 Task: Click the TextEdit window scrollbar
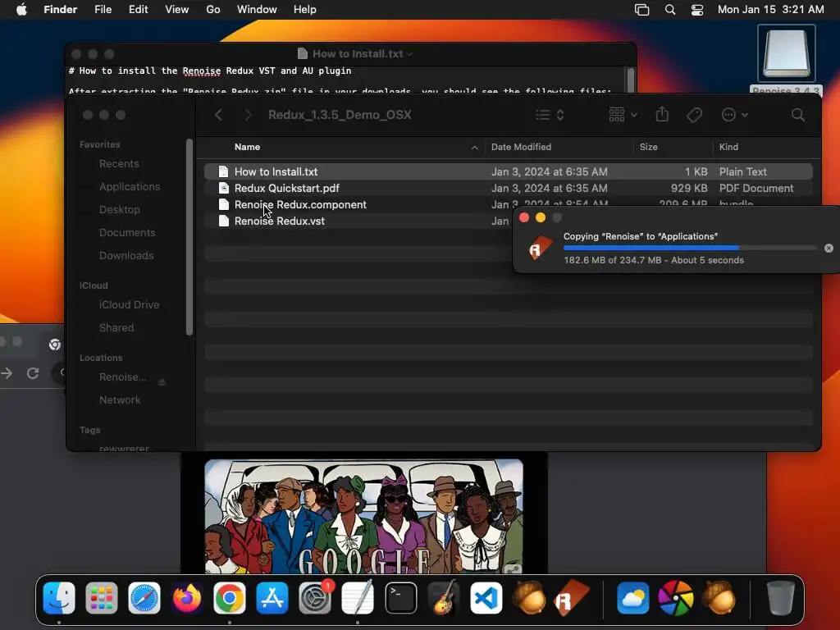631,80
